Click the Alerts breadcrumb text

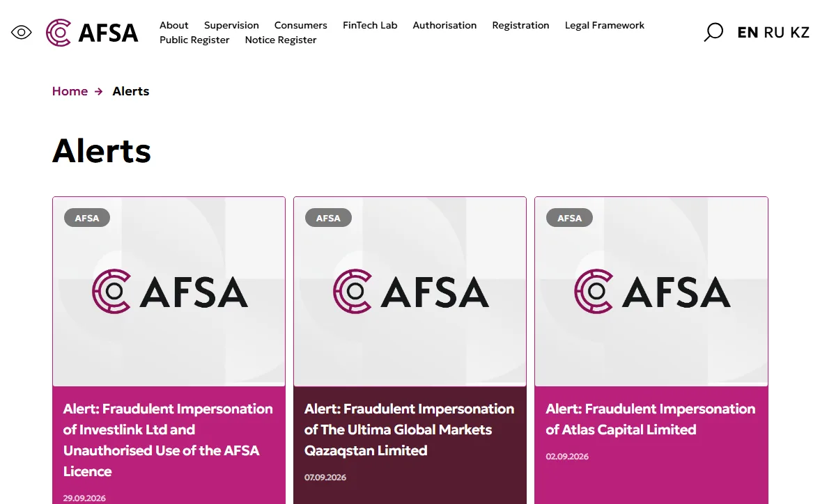coord(131,91)
